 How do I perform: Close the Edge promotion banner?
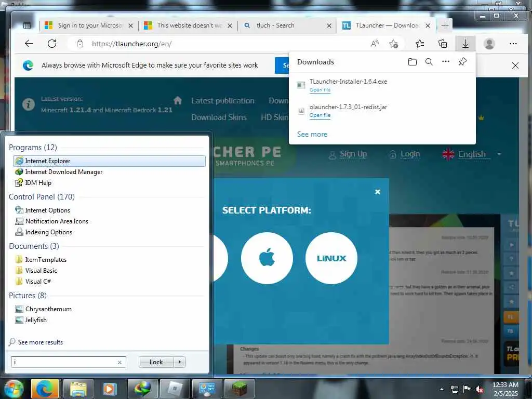(515, 65)
